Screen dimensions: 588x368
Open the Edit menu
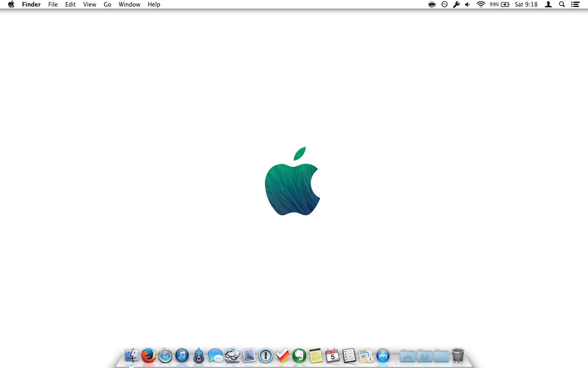pyautogui.click(x=71, y=4)
